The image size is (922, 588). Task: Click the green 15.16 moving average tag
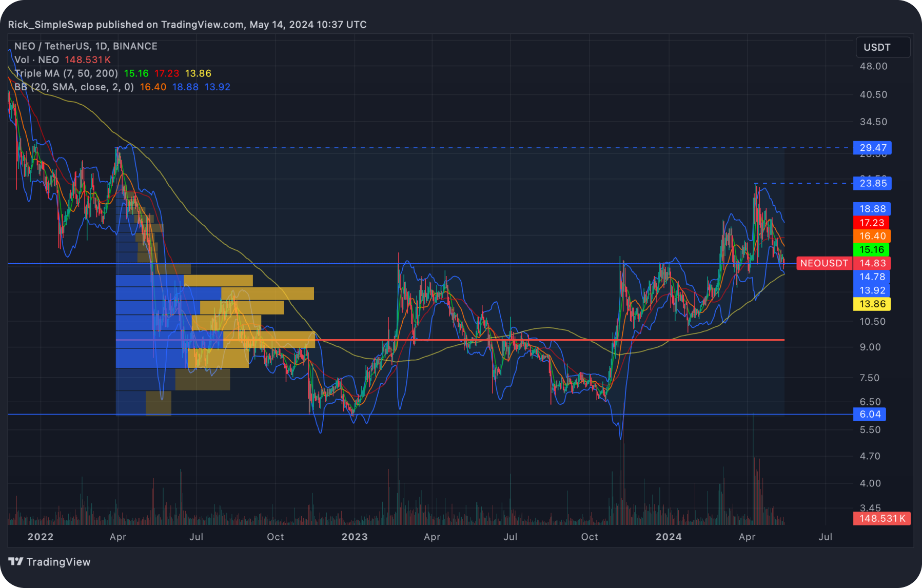point(872,250)
